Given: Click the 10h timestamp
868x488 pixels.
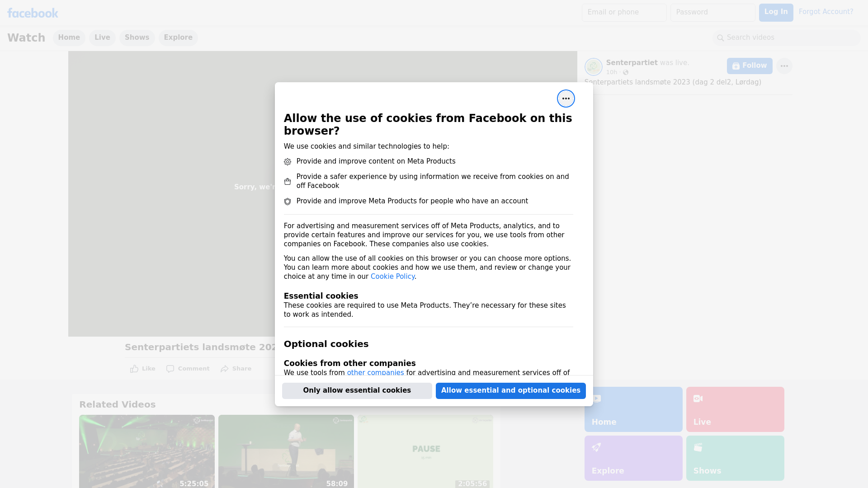Looking at the screenshot, I should coord(611,72).
